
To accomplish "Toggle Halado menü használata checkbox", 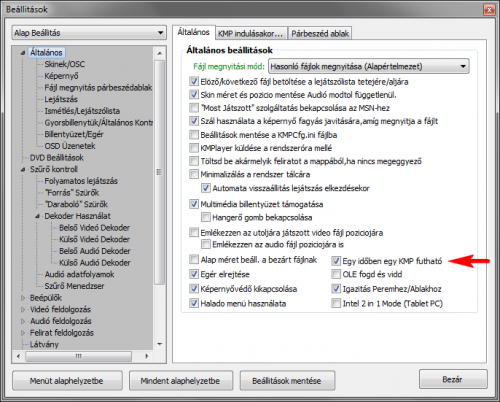I will click(x=194, y=303).
